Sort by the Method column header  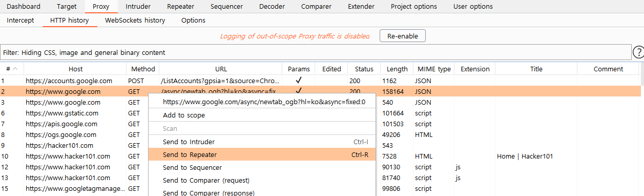click(x=143, y=69)
